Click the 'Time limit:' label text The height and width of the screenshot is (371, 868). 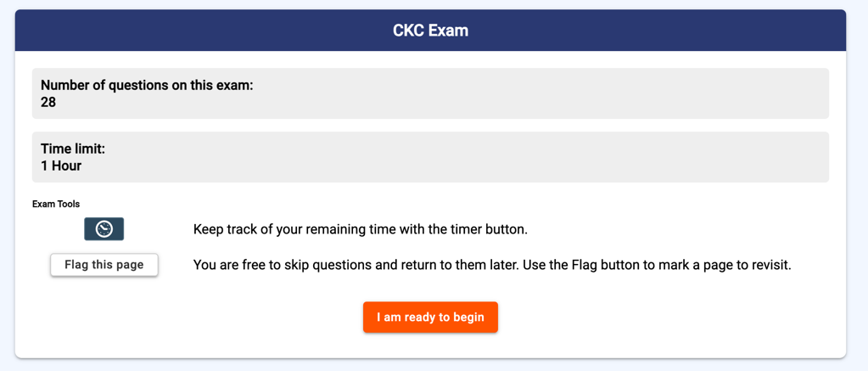73,149
